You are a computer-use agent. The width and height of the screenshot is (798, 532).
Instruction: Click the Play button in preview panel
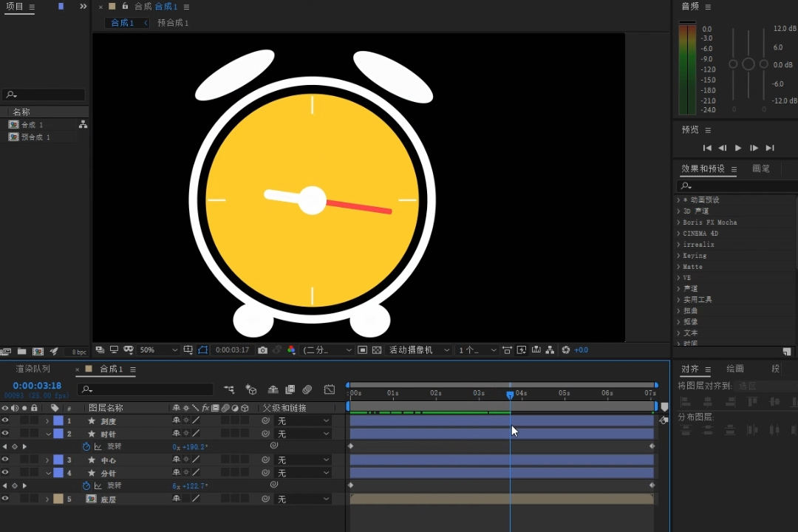(738, 148)
